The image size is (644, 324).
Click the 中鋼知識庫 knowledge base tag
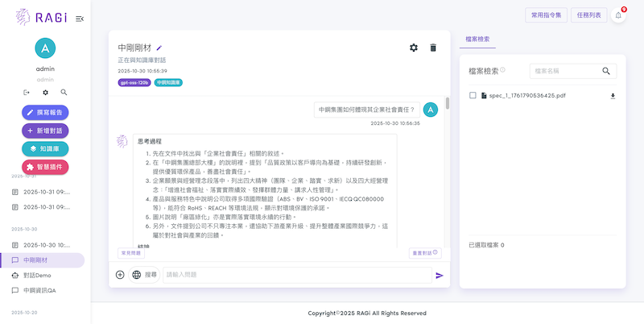click(x=168, y=83)
